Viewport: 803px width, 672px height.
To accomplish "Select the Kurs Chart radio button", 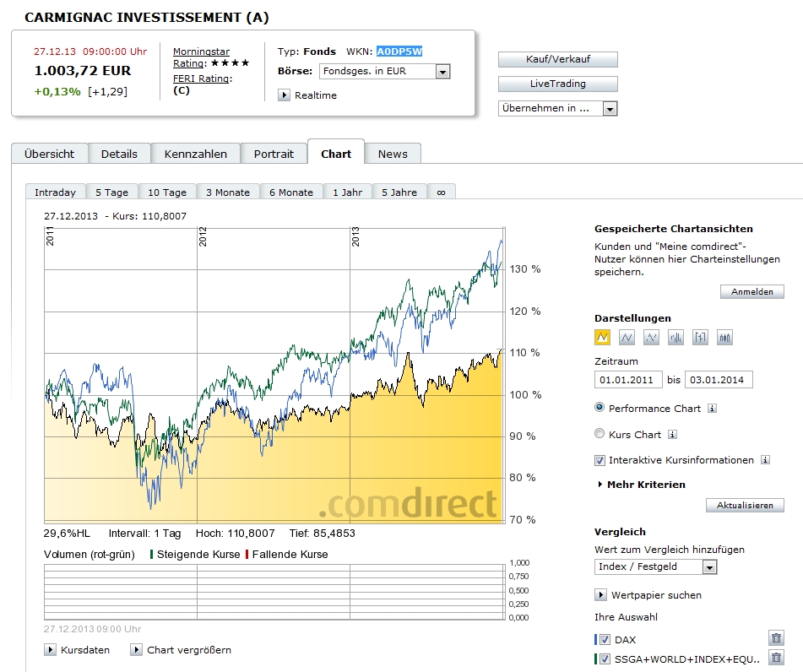I will (x=600, y=434).
